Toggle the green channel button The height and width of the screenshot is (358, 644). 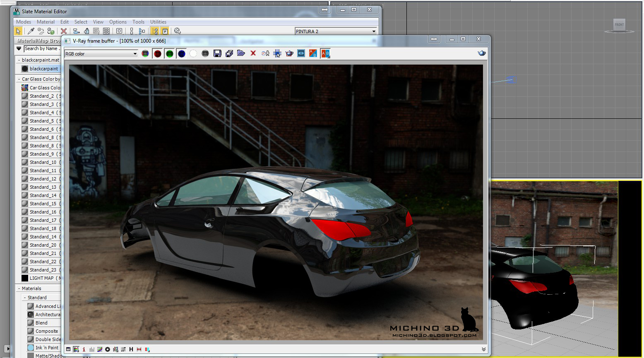(x=169, y=53)
